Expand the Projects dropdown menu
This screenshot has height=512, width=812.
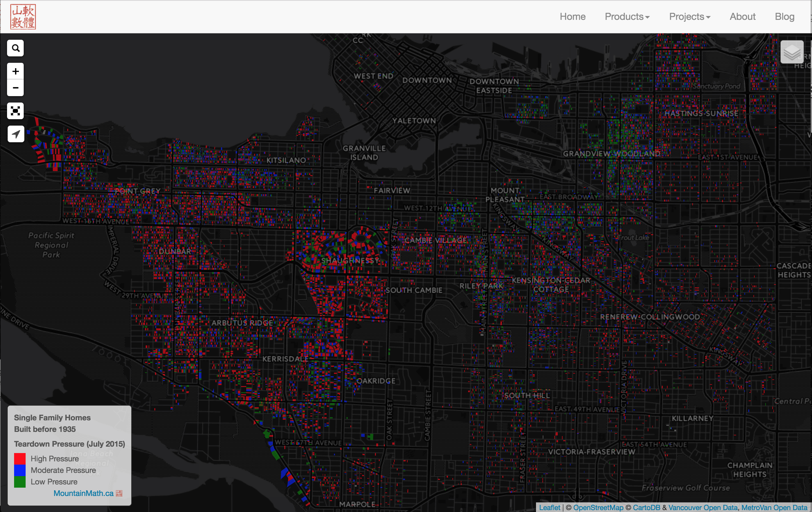click(689, 17)
